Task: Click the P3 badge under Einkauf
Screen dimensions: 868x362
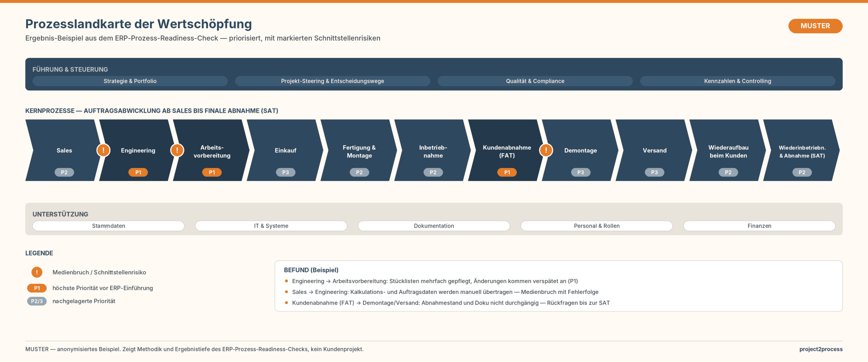Action: tap(285, 172)
